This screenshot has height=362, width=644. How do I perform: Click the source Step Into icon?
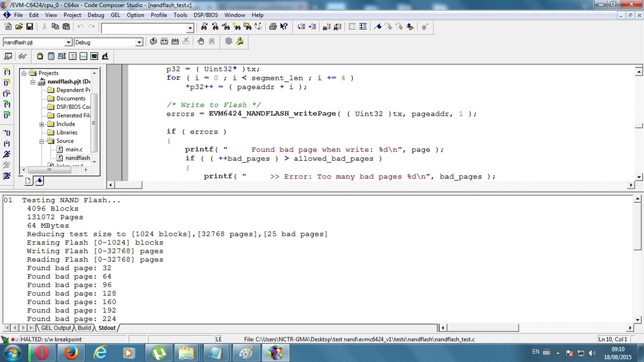7,72
